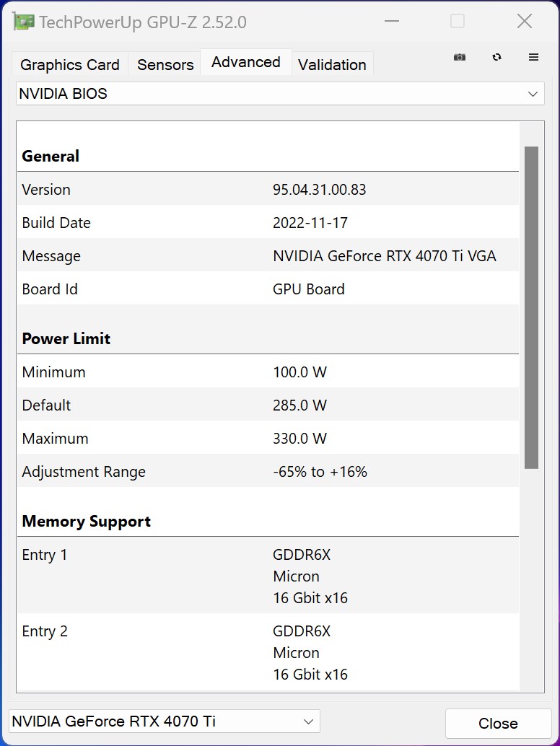Image resolution: width=560 pixels, height=746 pixels.
Task: Select the Build Date row
Action: [267, 223]
